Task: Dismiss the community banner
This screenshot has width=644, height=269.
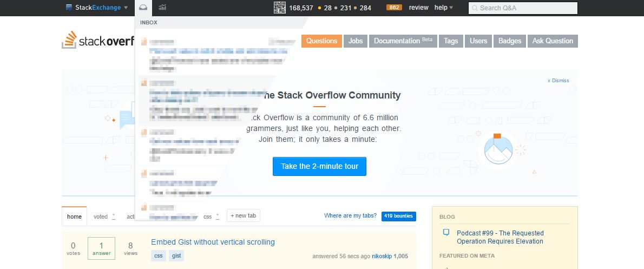Action: pos(558,81)
